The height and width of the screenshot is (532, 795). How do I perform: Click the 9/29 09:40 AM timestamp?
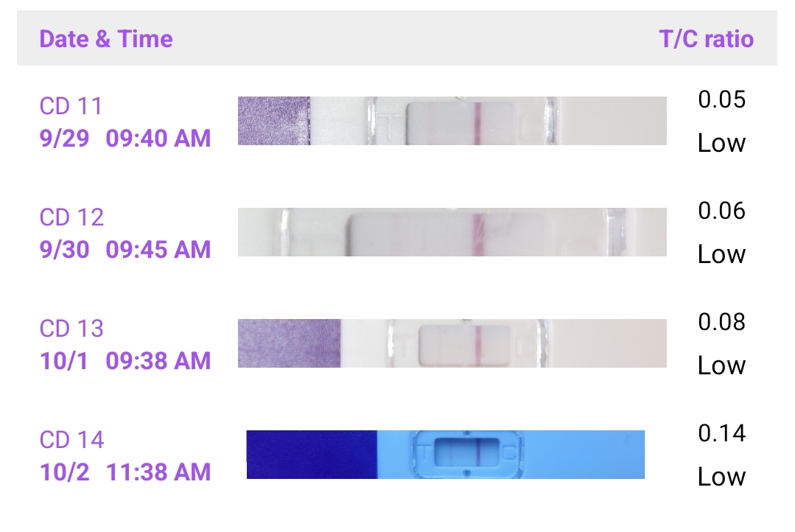point(125,138)
